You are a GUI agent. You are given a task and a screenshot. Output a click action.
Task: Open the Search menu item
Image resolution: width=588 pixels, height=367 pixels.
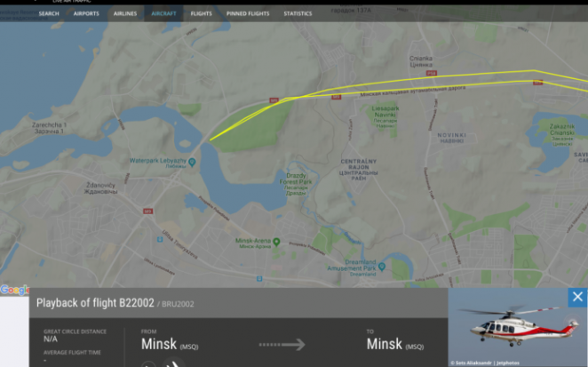[49, 13]
